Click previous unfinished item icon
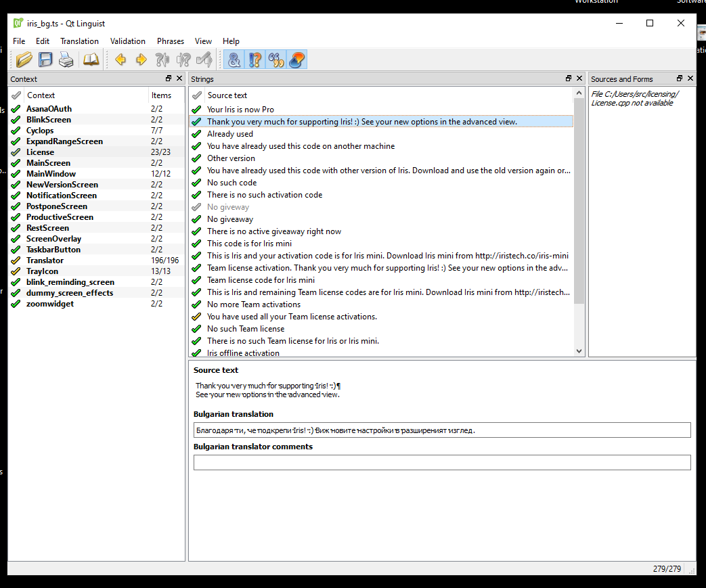The width and height of the screenshot is (706, 588). 162,60
